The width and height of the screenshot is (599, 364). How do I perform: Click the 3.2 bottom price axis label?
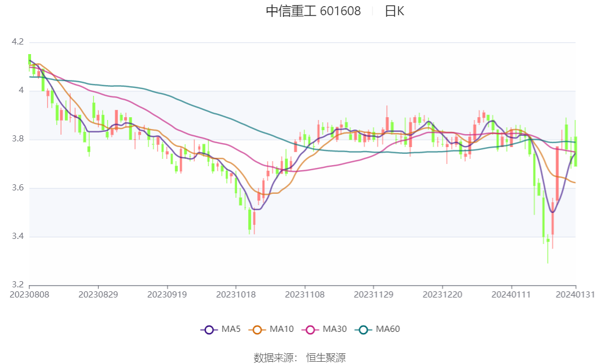tap(17, 285)
